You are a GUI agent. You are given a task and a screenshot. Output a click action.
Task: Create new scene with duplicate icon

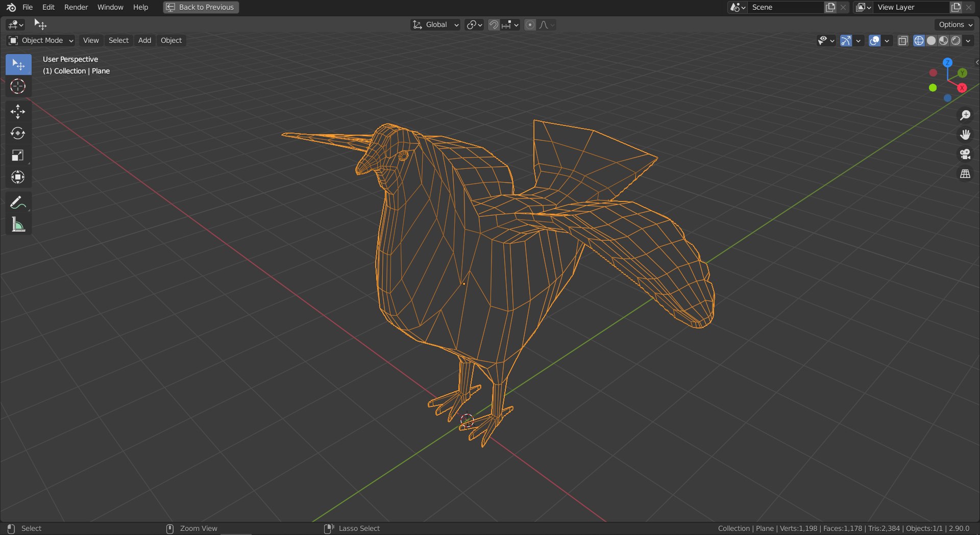click(x=830, y=7)
